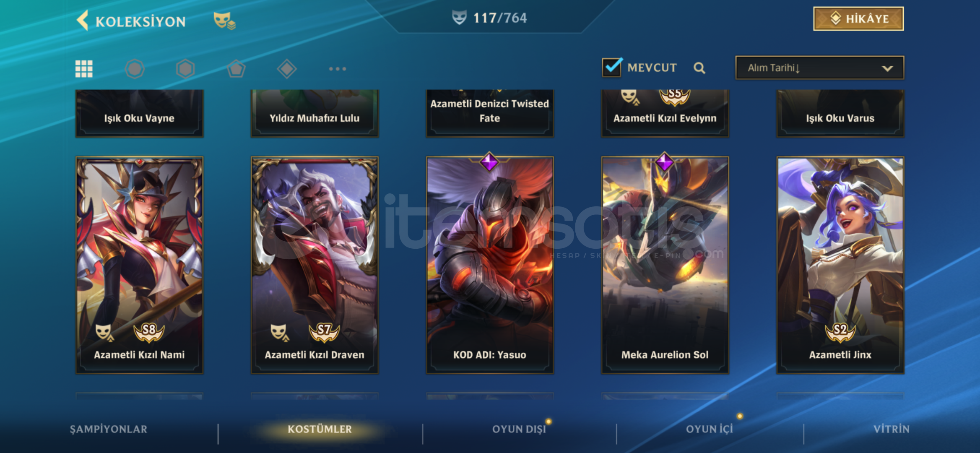Select the first circular rarity filter

pos(135,69)
